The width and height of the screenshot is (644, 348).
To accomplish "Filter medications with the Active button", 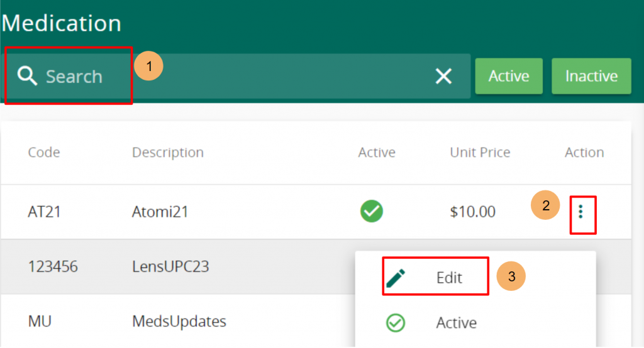I will point(509,76).
